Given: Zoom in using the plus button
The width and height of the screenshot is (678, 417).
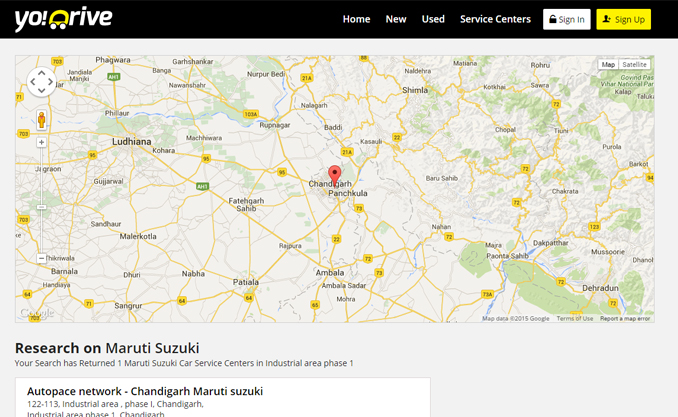Looking at the screenshot, I should pos(42,142).
